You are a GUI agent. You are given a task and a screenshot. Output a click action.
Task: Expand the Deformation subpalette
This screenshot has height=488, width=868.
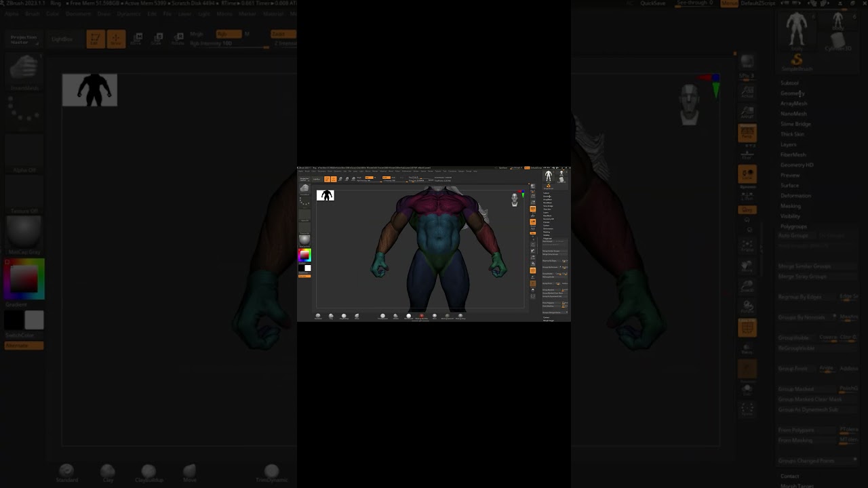click(x=795, y=196)
